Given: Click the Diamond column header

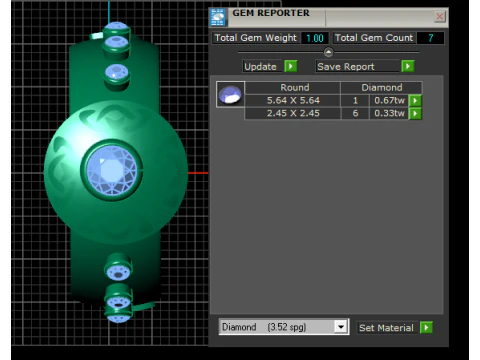Looking at the screenshot, I should tap(382, 88).
